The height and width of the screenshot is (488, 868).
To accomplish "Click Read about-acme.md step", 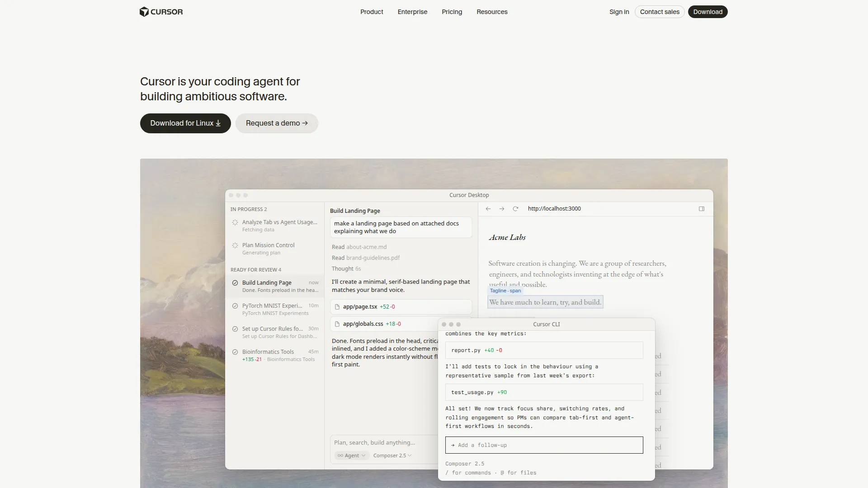I will [x=359, y=247].
